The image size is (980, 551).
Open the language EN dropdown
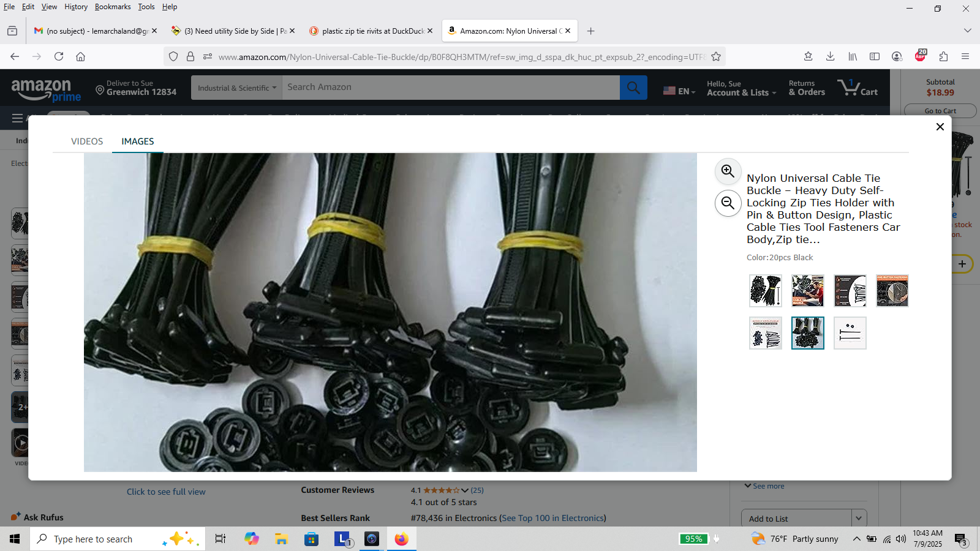pyautogui.click(x=679, y=91)
